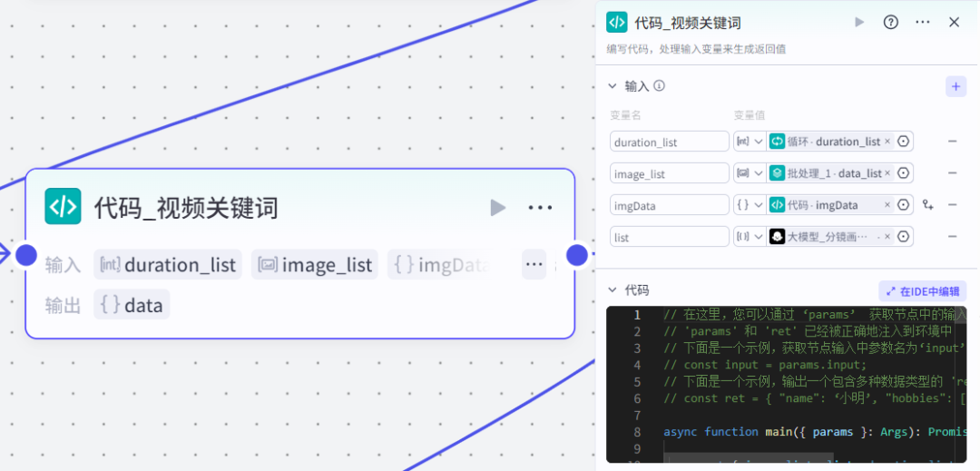
Task: Clear the 循环 · duration_list reference value
Action: (x=887, y=142)
